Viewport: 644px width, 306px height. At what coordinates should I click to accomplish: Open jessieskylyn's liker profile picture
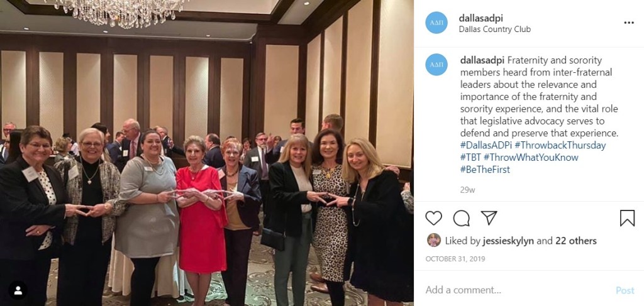pyautogui.click(x=434, y=240)
